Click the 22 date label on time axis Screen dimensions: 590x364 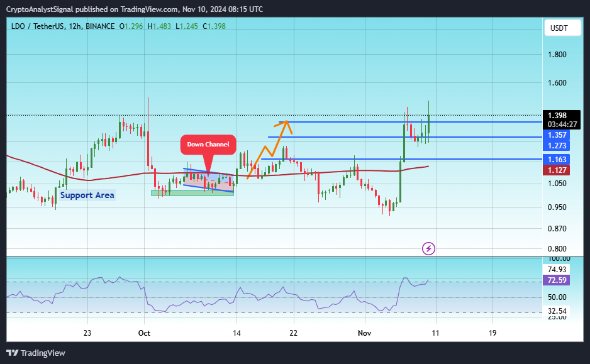294,333
